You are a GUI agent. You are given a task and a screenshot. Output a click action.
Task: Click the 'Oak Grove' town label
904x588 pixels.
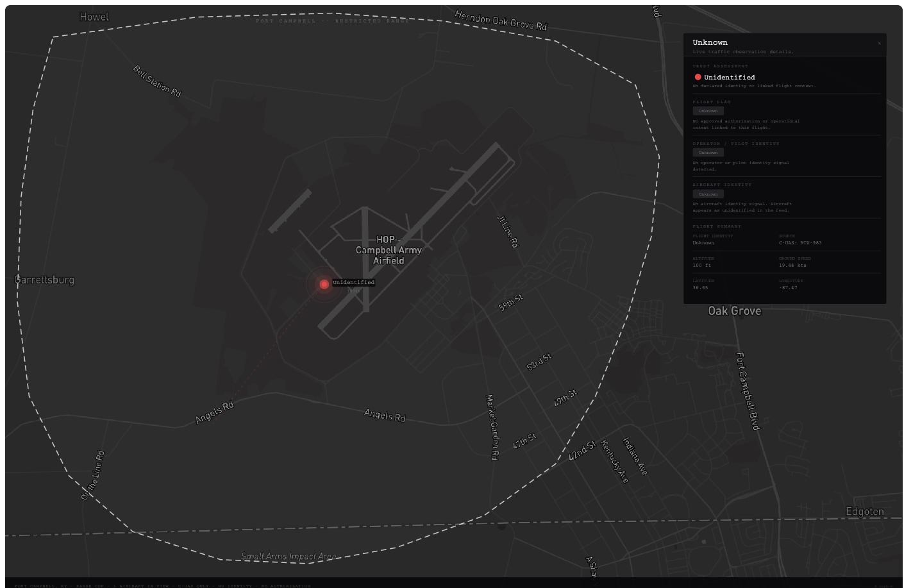coord(734,311)
